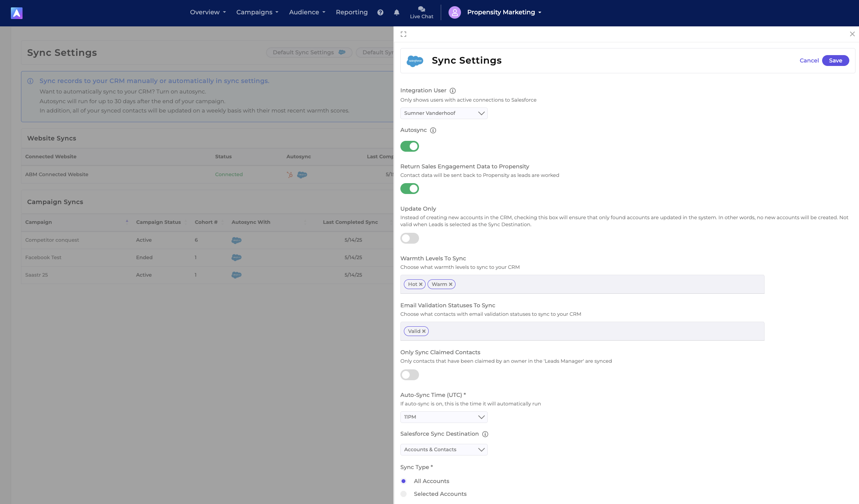Image resolution: width=859 pixels, height=504 pixels.
Task: Expand the side panel to fullscreen
Action: (x=403, y=34)
